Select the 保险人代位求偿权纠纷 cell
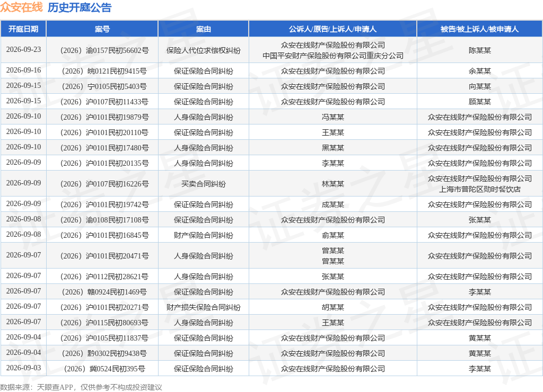Screen dimensions: 543x392 click(203, 50)
